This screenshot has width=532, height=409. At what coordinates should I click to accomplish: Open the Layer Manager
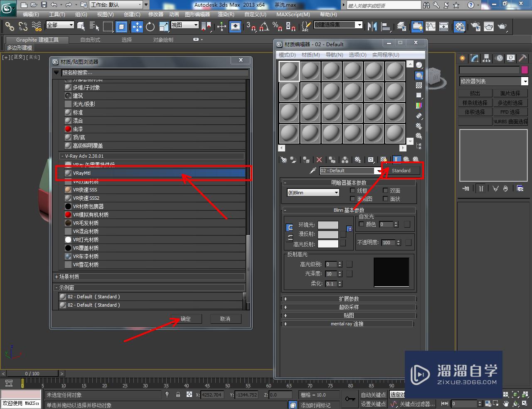(x=401, y=27)
